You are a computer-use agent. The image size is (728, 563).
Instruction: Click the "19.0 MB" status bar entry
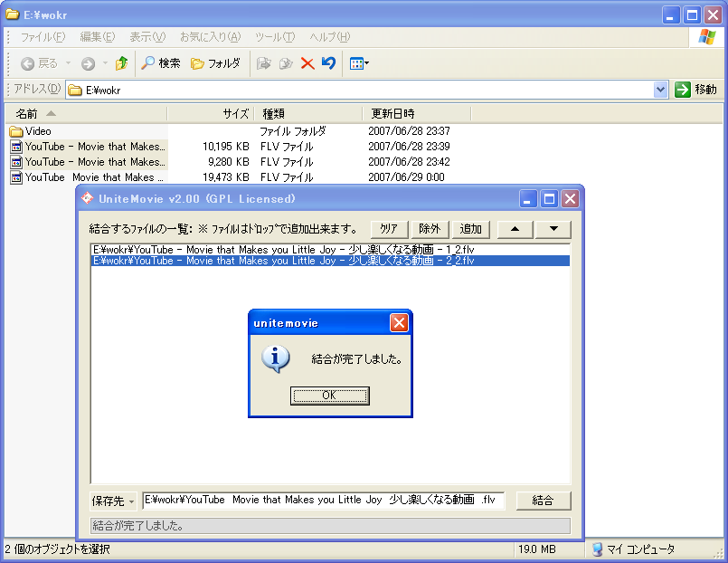coord(536,549)
